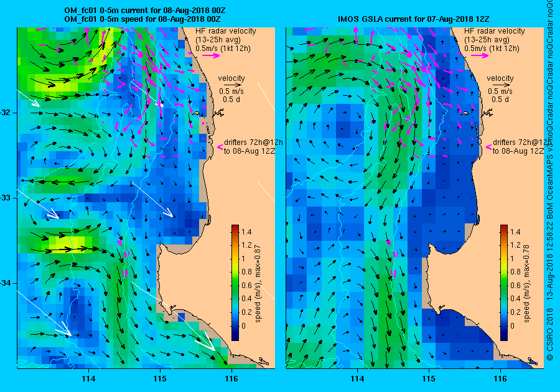The height and width of the screenshot is (392, 560).
Task: Click 'to 08-Aug 12Z' text on right map
Action: 518,151
